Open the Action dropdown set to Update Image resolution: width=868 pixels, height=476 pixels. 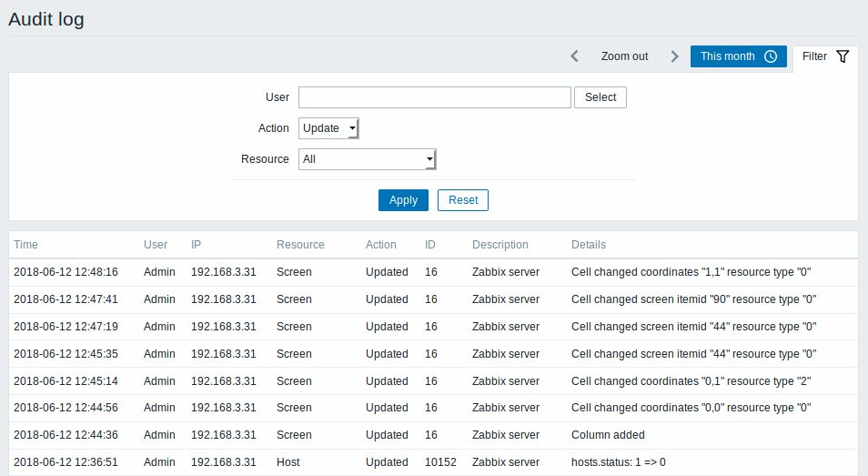pos(328,128)
